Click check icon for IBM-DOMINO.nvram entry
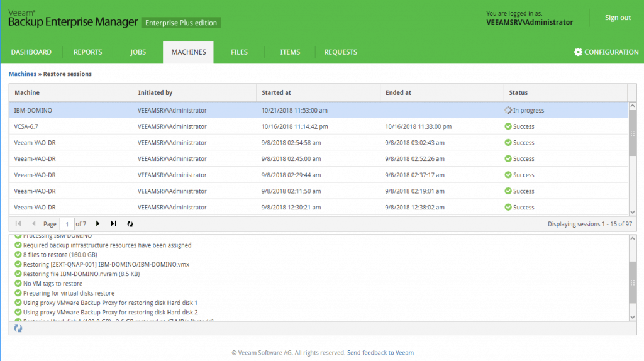Image resolution: width=644 pixels, height=361 pixels. pyautogui.click(x=18, y=274)
